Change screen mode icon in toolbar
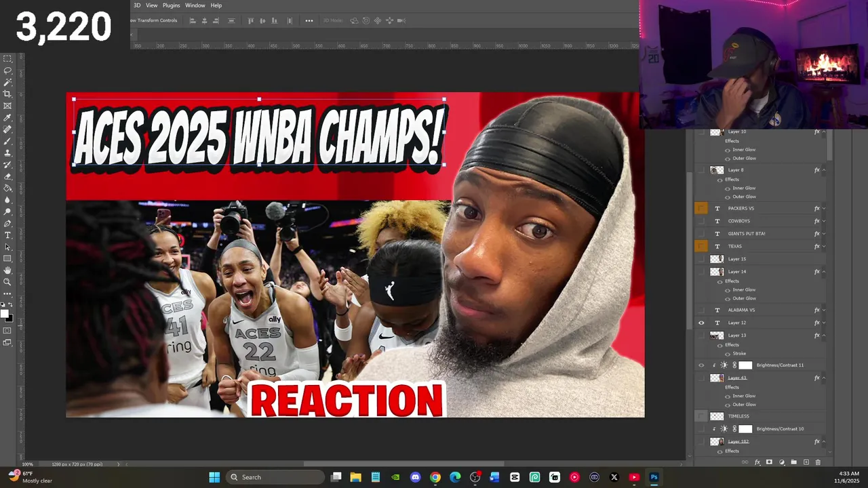The image size is (868, 488). 7,342
